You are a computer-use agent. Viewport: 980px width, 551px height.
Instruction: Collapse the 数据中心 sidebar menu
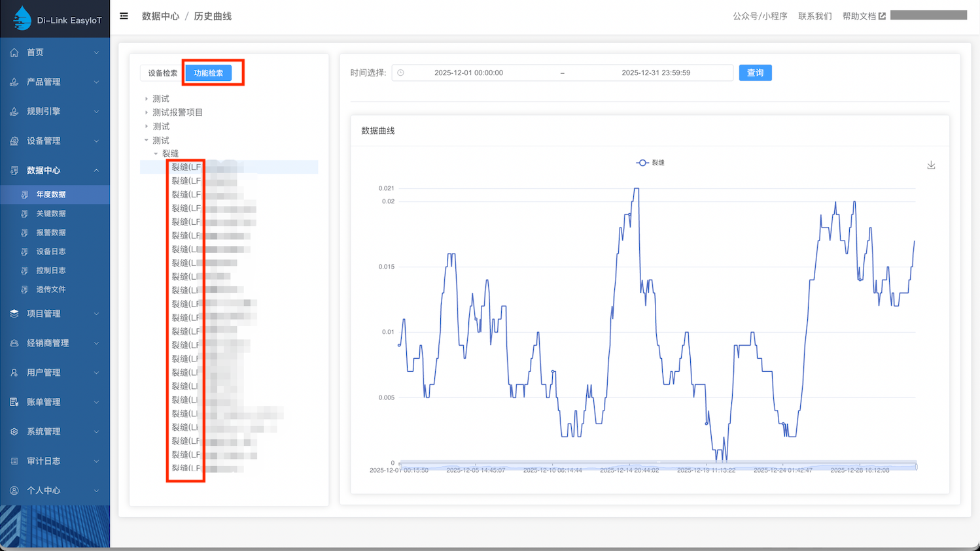[55, 170]
